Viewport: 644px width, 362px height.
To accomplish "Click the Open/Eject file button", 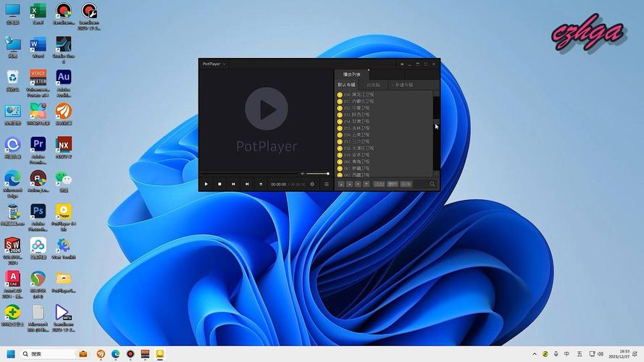I will click(261, 184).
